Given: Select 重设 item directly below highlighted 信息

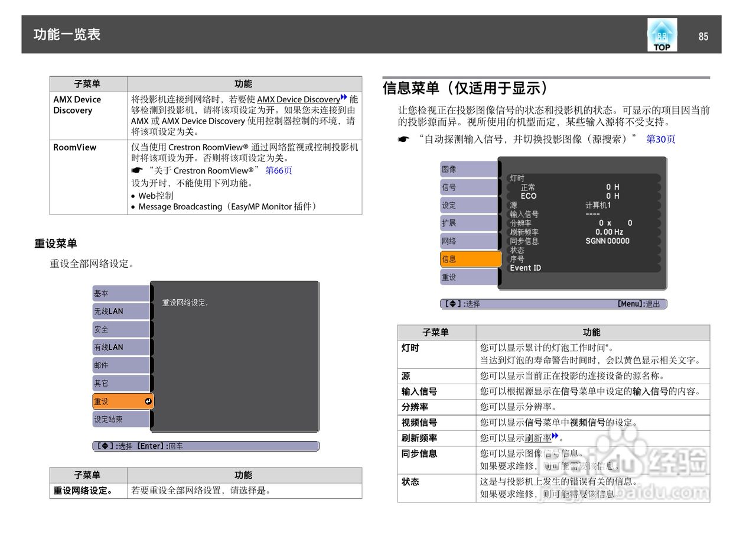Looking at the screenshot, I should click(469, 277).
